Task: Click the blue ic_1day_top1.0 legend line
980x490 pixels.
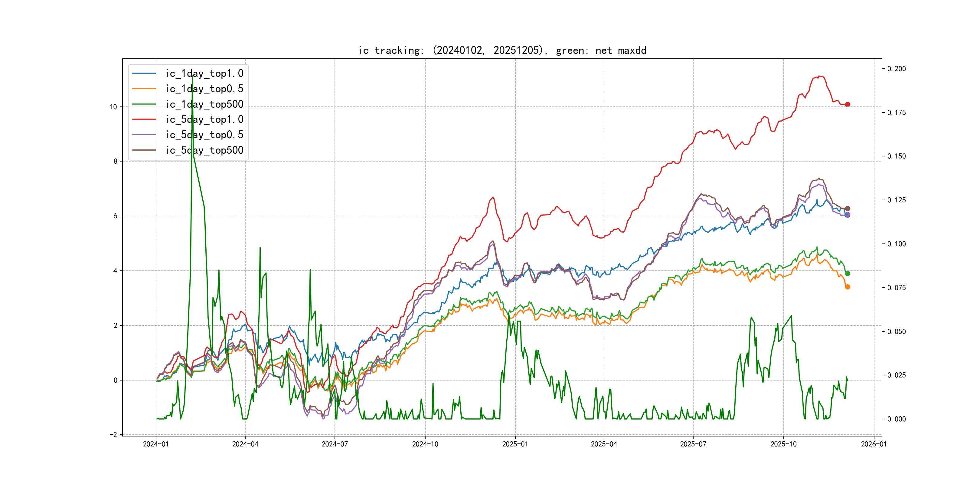Action: [144, 73]
